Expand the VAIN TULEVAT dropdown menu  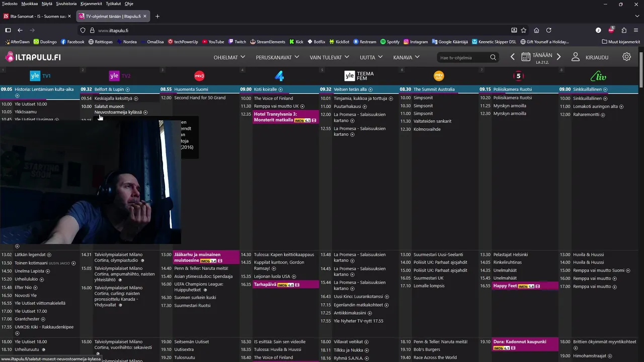click(330, 57)
